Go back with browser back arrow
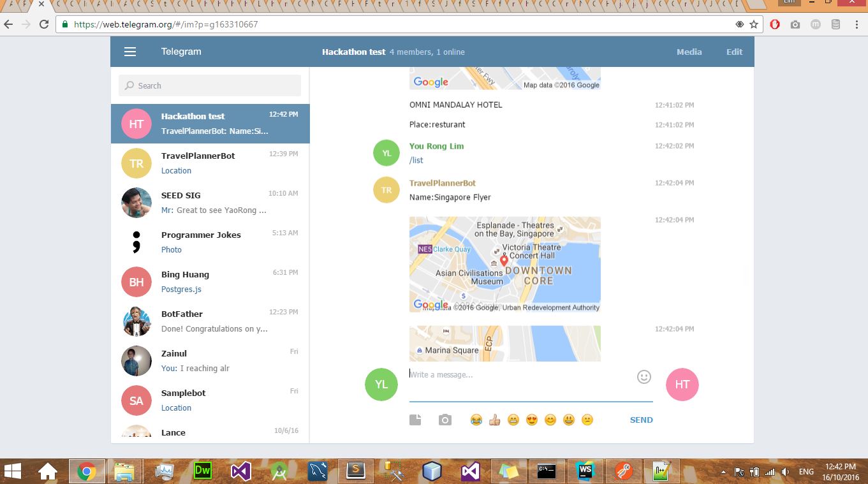868x484 pixels. (x=9, y=24)
